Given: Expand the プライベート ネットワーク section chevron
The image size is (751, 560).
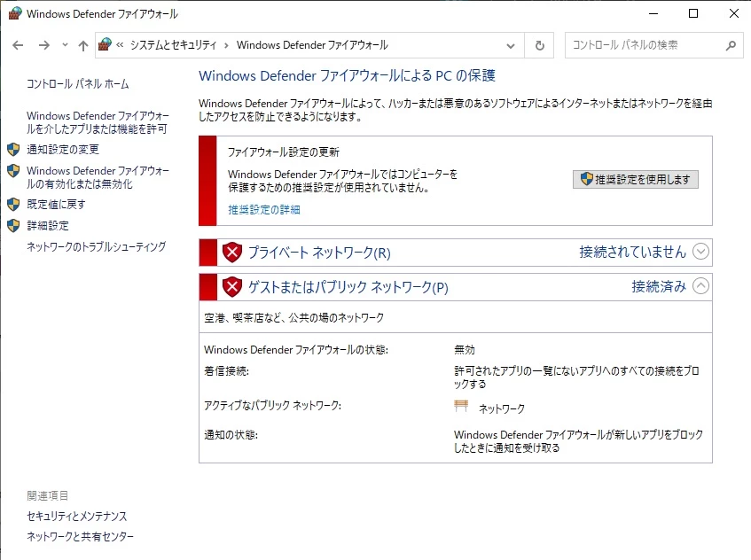Looking at the screenshot, I should coord(700,252).
